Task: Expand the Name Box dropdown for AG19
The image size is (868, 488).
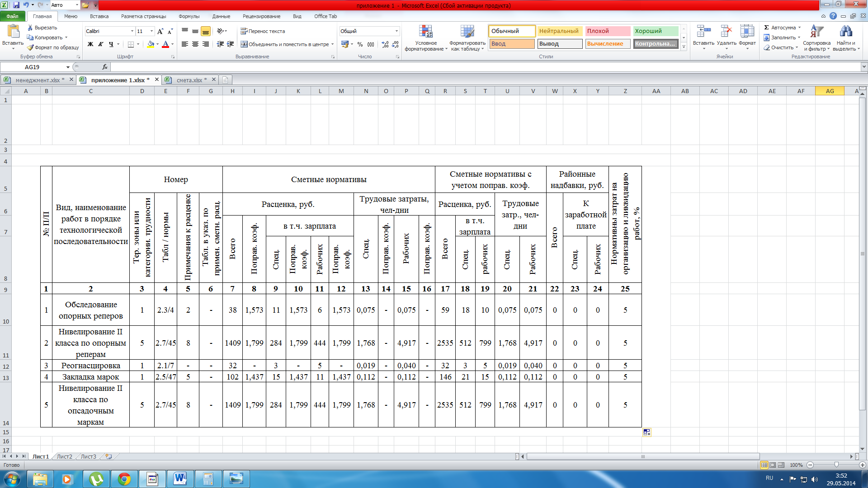Action: pos(68,67)
